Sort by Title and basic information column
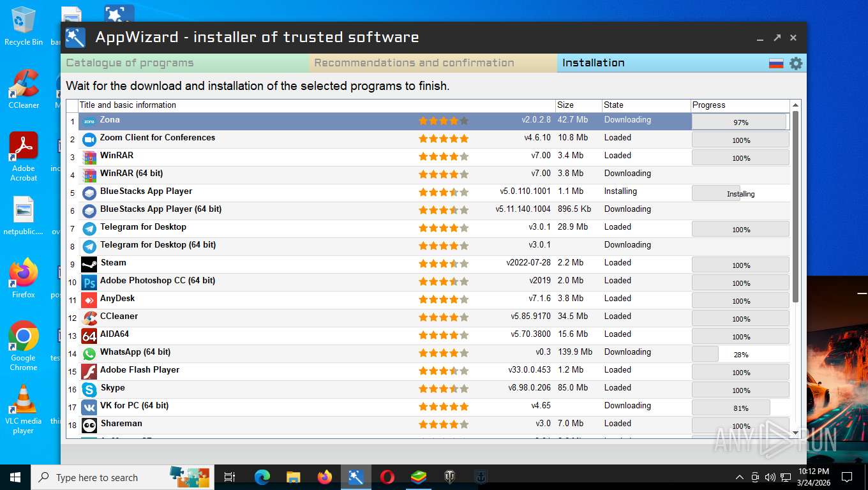868x490 pixels. tap(317, 105)
